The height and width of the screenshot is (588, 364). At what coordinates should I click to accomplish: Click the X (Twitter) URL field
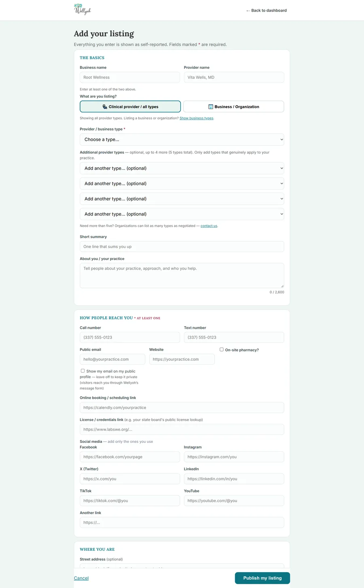tap(130, 479)
